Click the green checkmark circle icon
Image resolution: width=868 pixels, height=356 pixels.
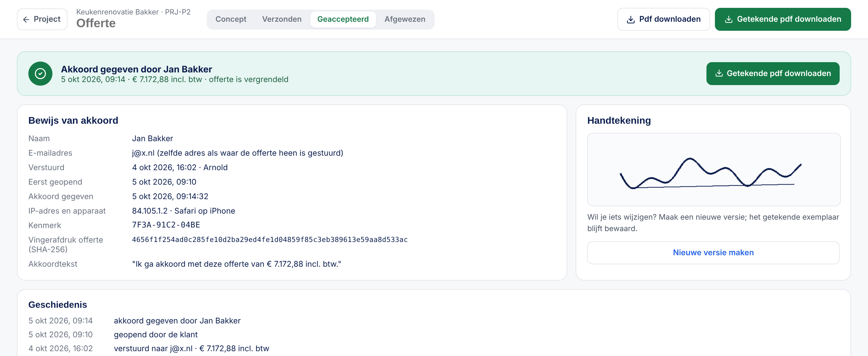coord(40,74)
